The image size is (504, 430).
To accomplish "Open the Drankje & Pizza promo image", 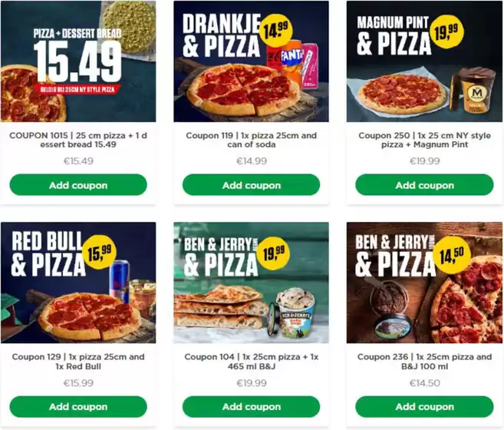I will coord(252,61).
